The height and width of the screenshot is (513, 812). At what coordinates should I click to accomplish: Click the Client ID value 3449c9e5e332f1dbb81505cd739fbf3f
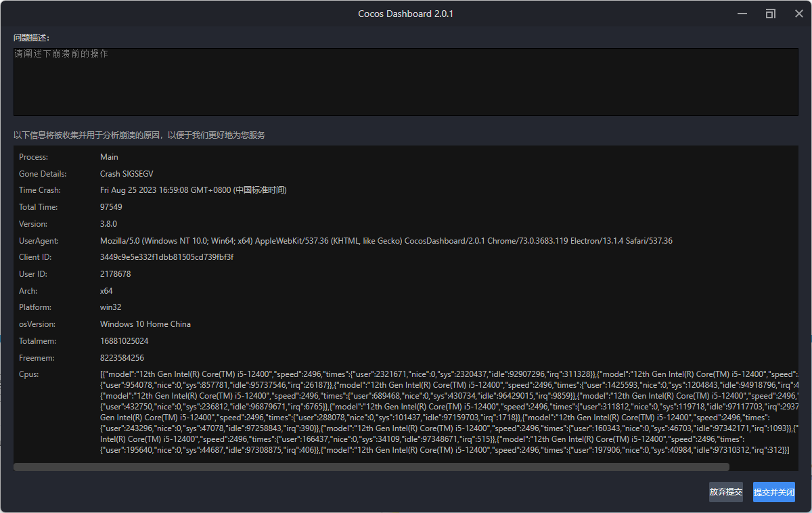pyautogui.click(x=166, y=257)
